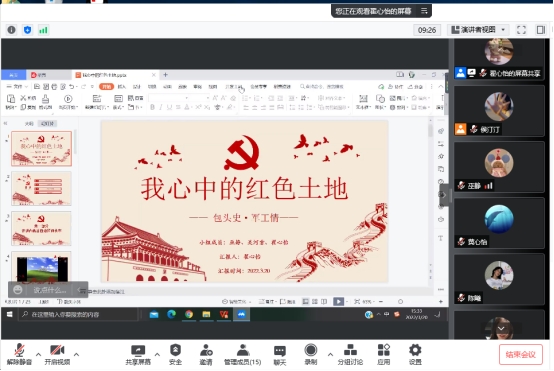Click the red 结束会议 button
The height and width of the screenshot is (371, 554).
(521, 354)
